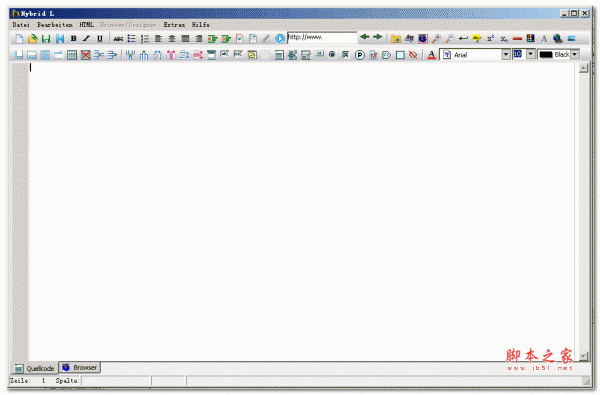Image resolution: width=600 pixels, height=395 pixels.
Task: Click the green Save disk icon
Action: click(x=46, y=39)
